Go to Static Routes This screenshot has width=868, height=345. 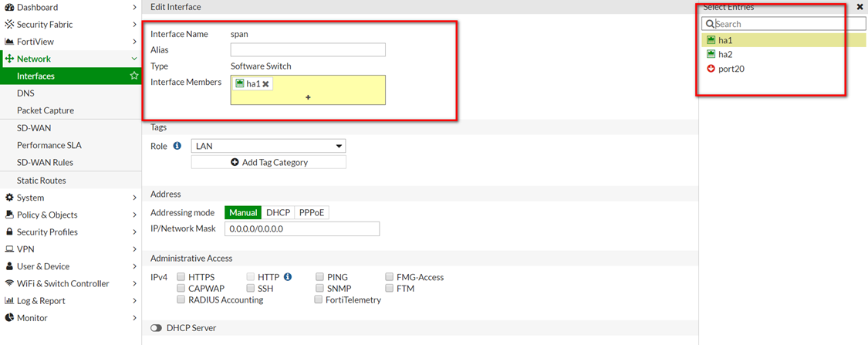coord(42,180)
